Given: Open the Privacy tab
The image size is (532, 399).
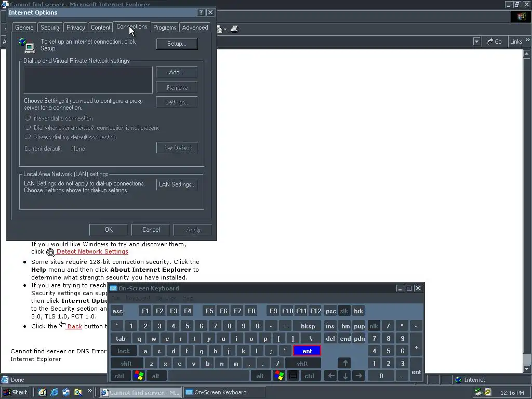Looking at the screenshot, I should coord(76,28).
